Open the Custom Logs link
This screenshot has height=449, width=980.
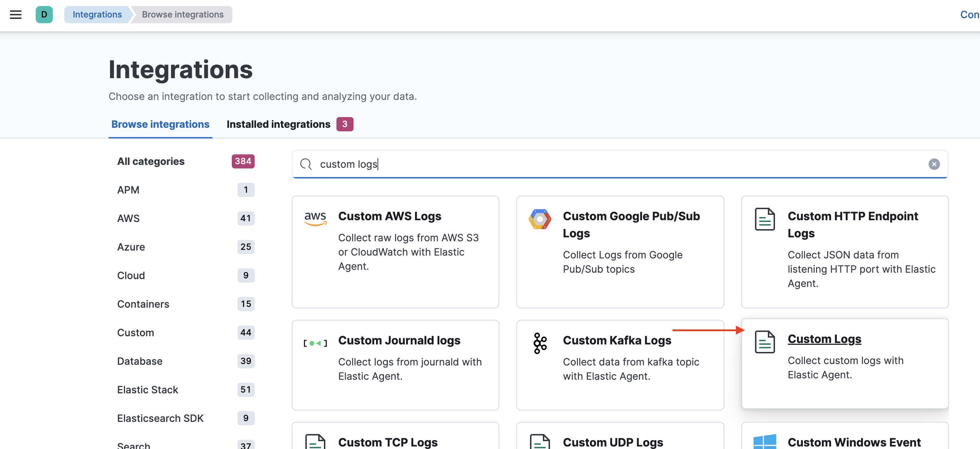click(x=824, y=338)
